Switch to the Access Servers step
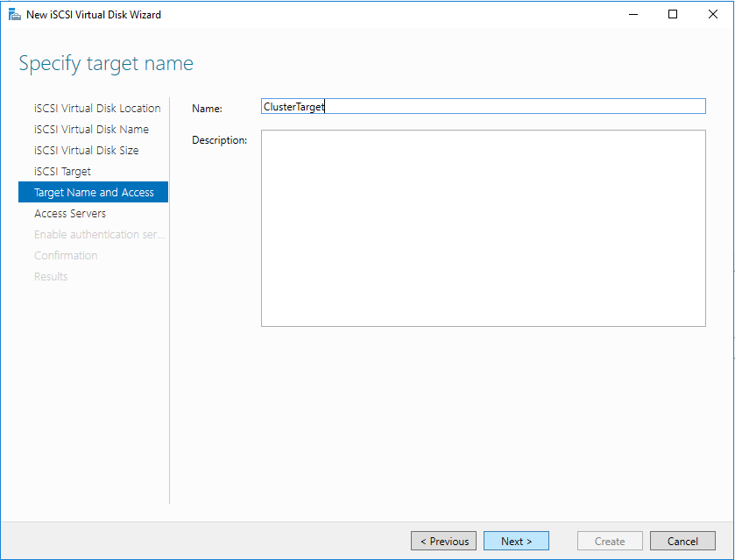This screenshot has width=735, height=560. (x=70, y=214)
